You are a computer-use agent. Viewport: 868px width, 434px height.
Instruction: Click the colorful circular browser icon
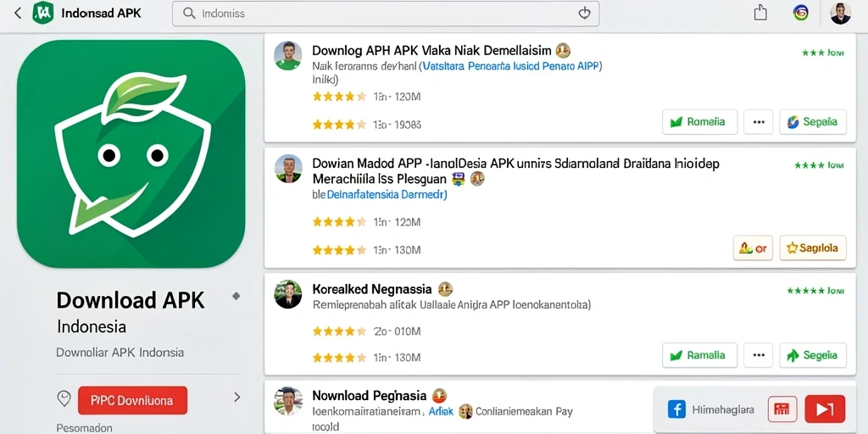coord(800,13)
